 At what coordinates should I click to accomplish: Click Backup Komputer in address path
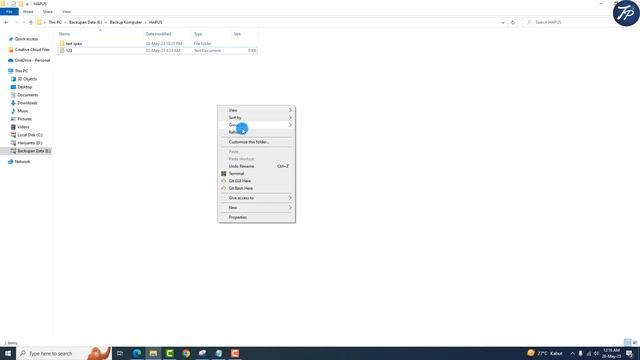[126, 22]
